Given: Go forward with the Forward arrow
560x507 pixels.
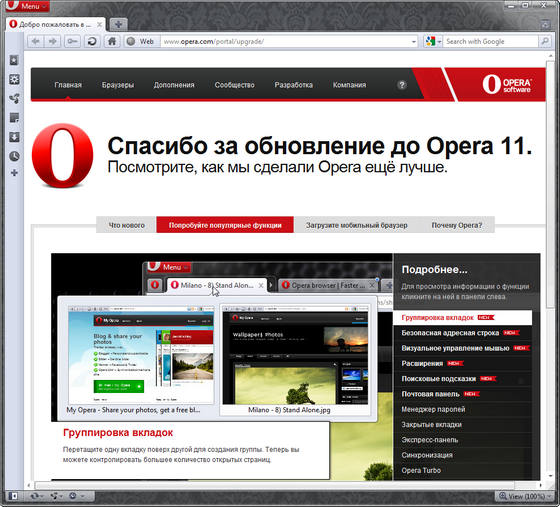Looking at the screenshot, I should pos(52,41).
